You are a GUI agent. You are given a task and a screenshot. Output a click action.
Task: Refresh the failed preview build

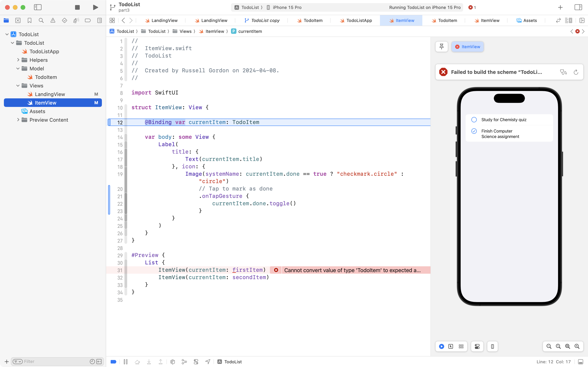(x=576, y=72)
